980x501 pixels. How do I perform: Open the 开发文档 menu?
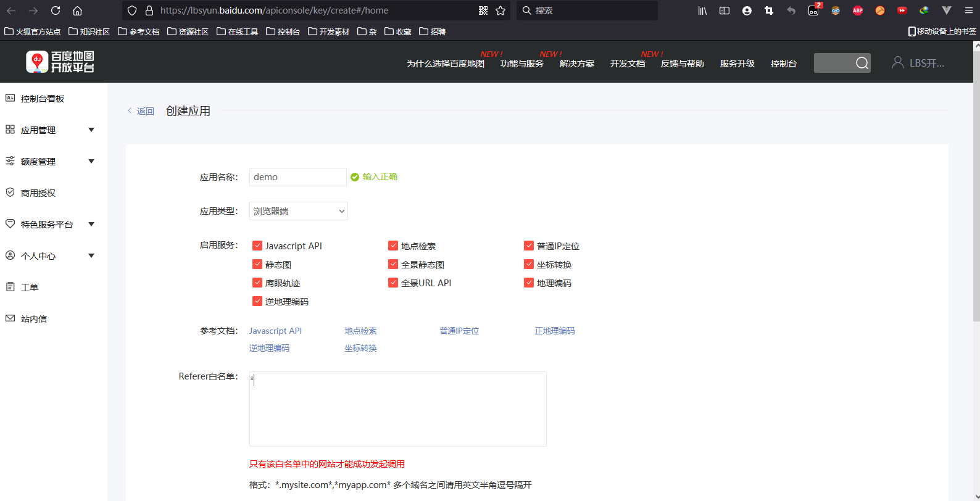(x=628, y=64)
